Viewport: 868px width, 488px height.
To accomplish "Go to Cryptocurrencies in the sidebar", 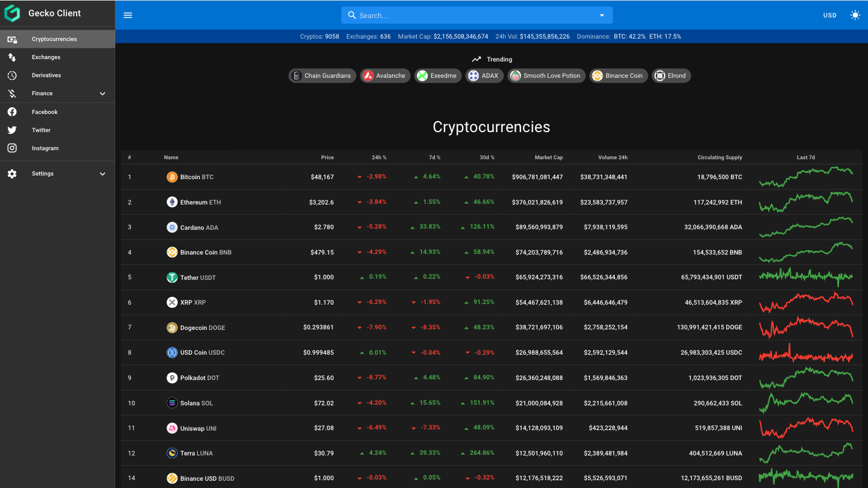I will click(x=57, y=39).
